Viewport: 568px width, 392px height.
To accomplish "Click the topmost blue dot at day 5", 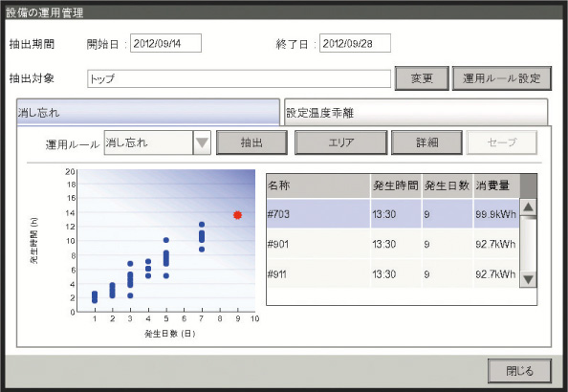I will [166, 240].
